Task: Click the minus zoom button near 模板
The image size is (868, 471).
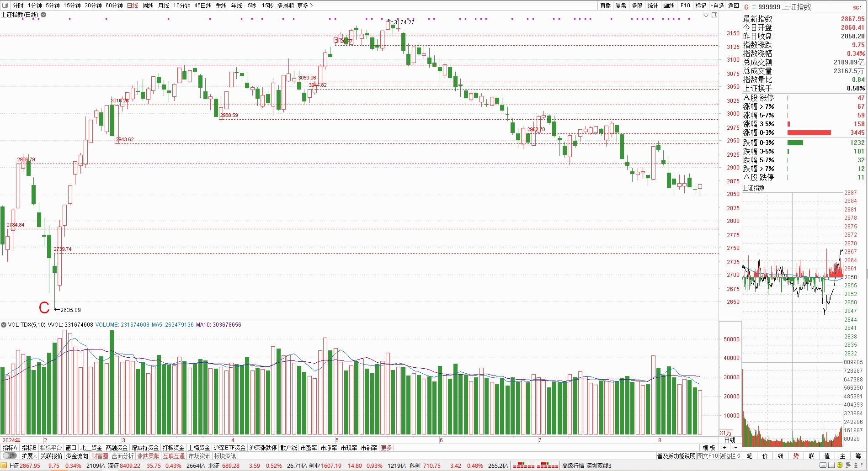Action: click(x=735, y=448)
